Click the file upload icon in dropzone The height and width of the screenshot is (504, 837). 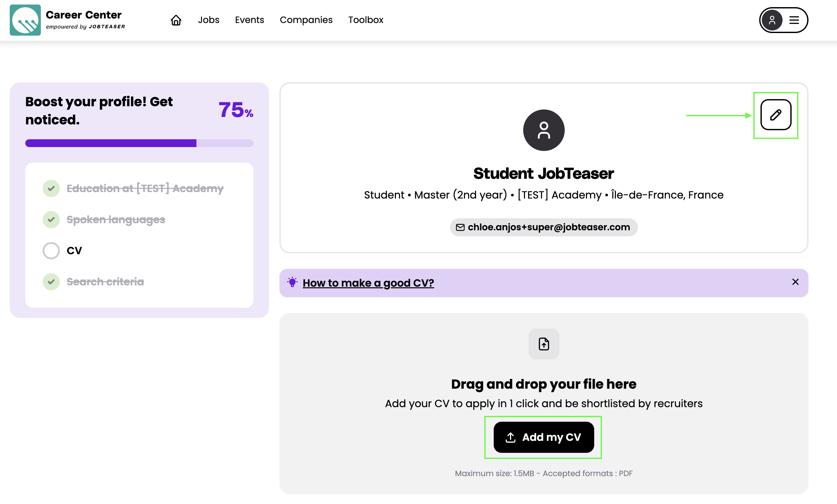[x=544, y=344]
